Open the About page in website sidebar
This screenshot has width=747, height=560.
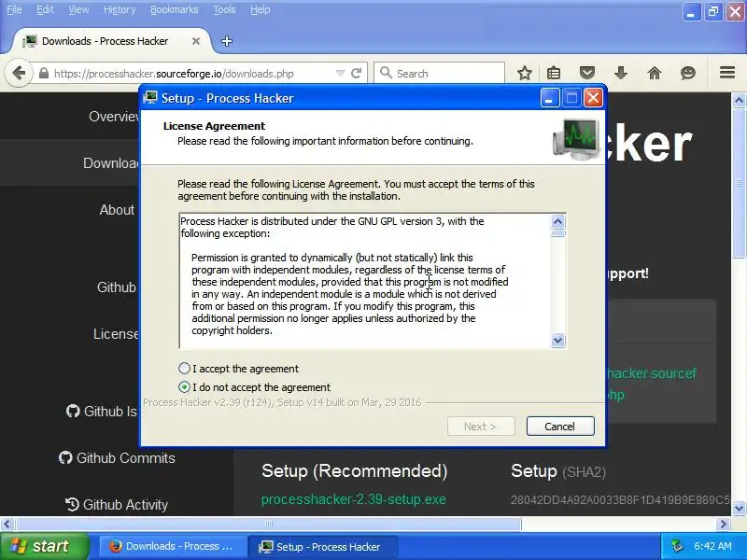point(117,209)
